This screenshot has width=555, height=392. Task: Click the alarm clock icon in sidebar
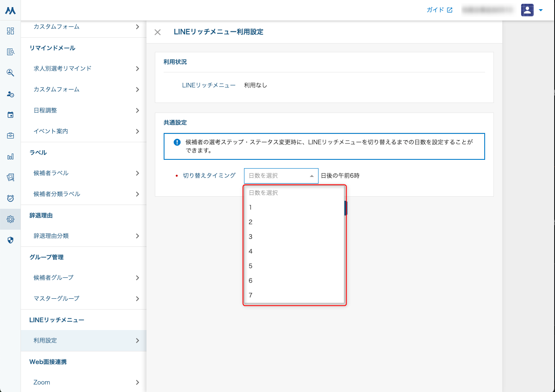point(10,198)
